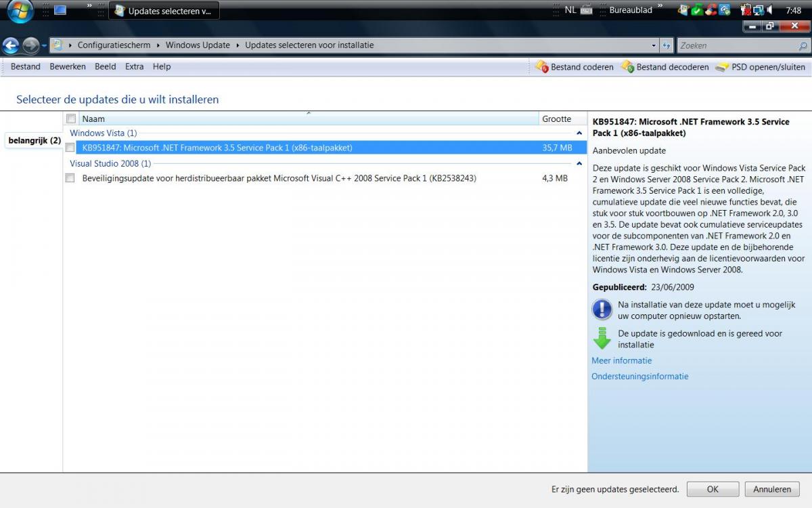This screenshot has height=508, width=812.
Task: Click the green download arrow icon
Action: [602, 338]
